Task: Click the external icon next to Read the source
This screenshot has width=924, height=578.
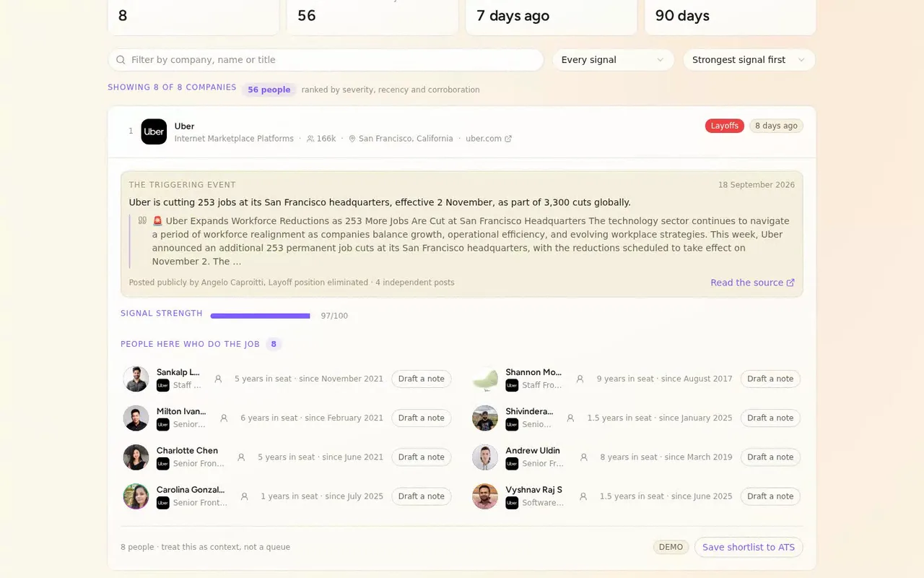Action: [x=790, y=282]
